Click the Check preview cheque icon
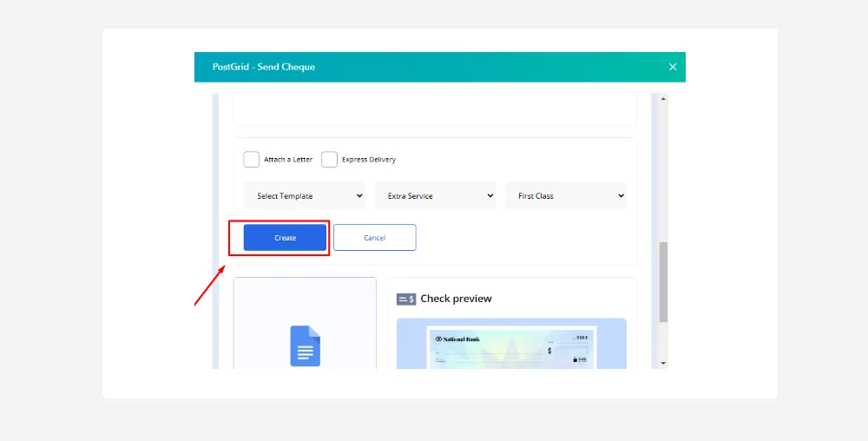 [x=406, y=299]
